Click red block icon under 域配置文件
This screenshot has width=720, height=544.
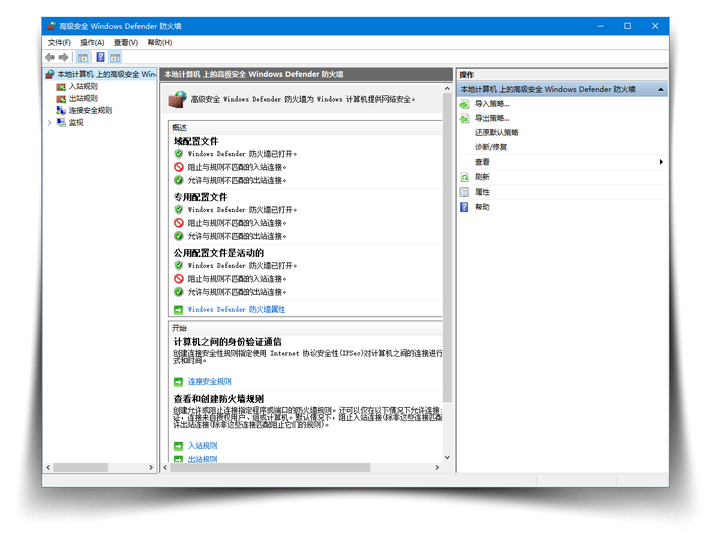(x=179, y=167)
